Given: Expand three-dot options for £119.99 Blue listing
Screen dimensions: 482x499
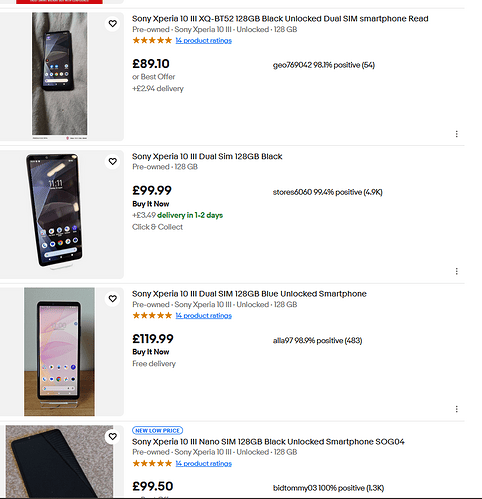Looking at the screenshot, I should point(456,409).
